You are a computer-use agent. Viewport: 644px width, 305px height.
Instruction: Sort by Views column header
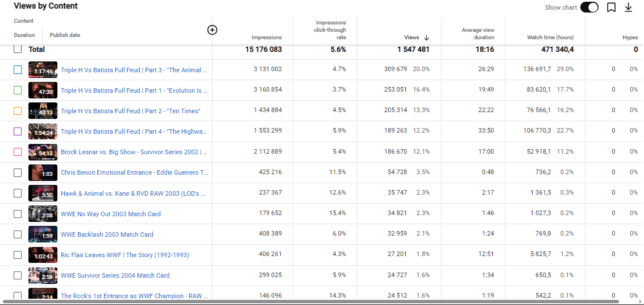pyautogui.click(x=412, y=38)
